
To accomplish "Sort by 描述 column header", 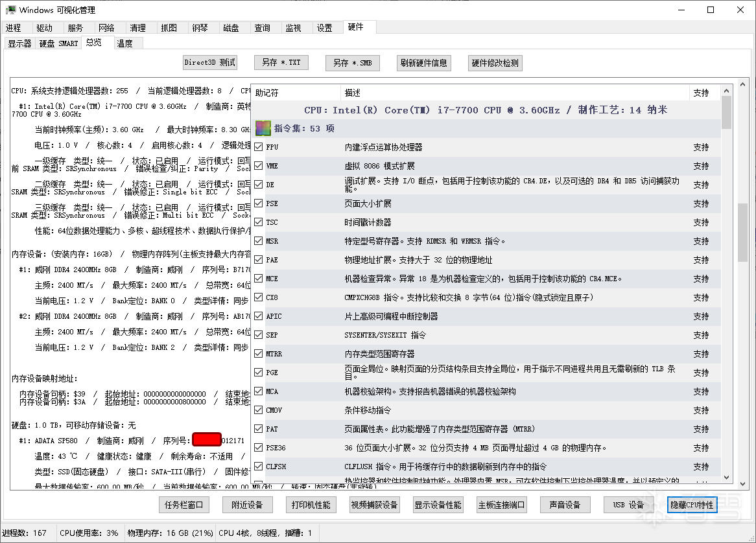I will 515,93.
